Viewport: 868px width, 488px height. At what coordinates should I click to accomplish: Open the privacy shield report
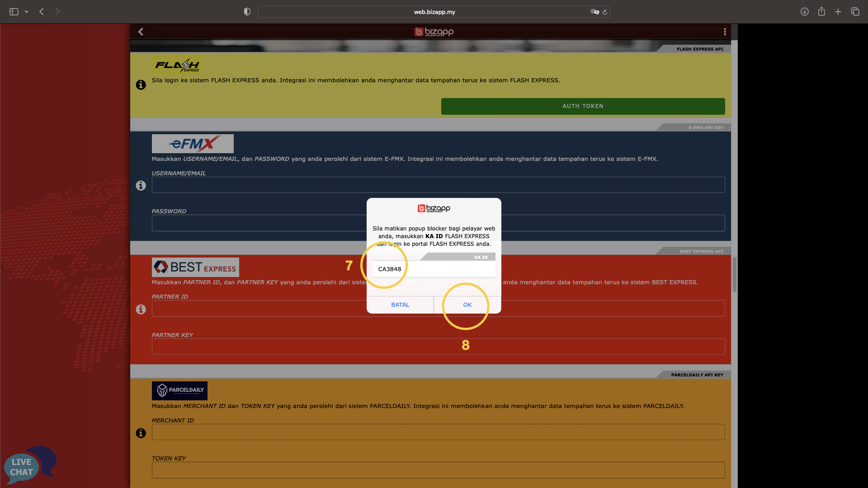247,12
